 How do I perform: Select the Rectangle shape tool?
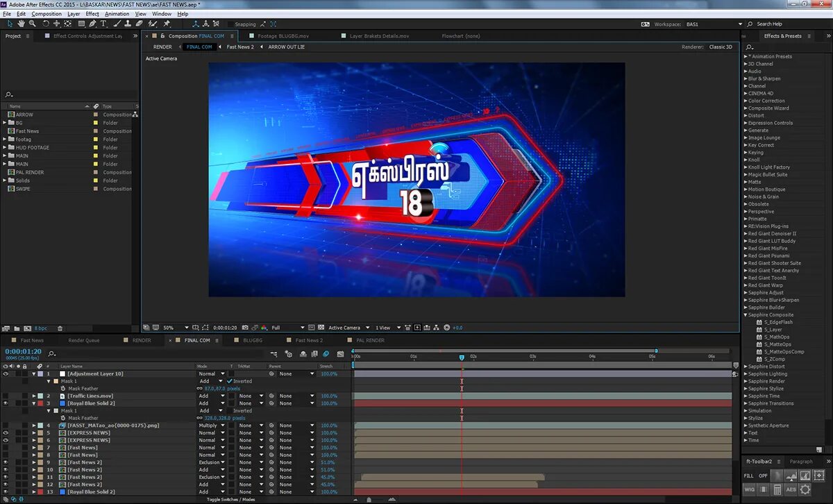pyautogui.click(x=81, y=24)
